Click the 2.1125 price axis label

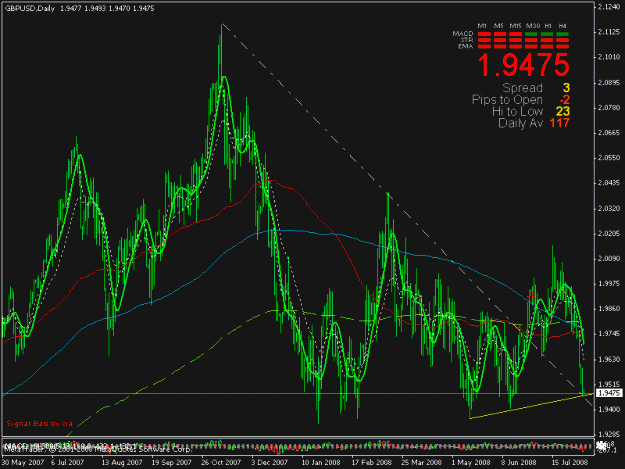pos(609,32)
